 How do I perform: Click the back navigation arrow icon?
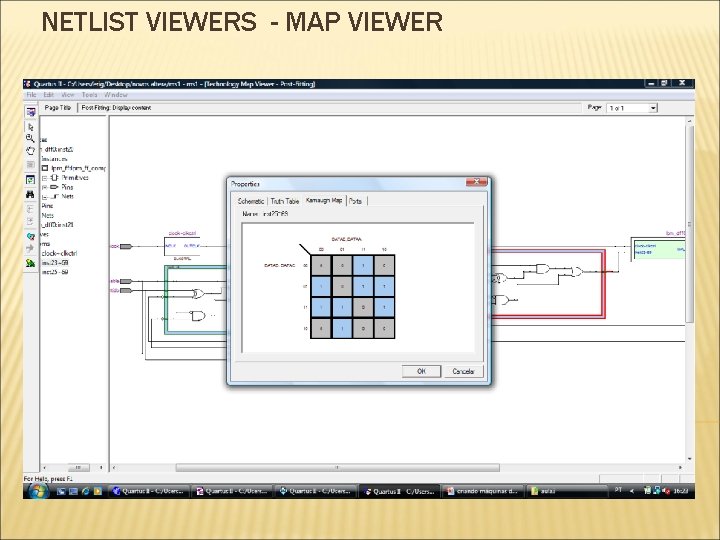(x=30, y=209)
